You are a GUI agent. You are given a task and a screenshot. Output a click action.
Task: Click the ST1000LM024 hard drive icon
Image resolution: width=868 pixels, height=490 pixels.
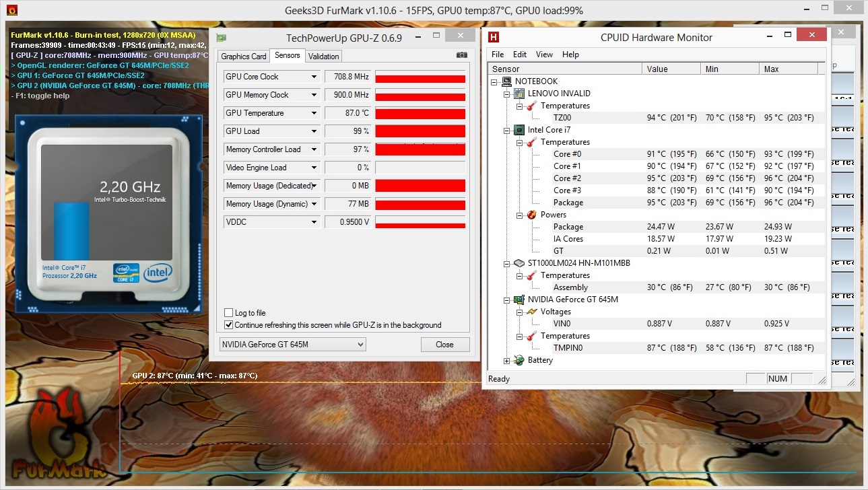pyautogui.click(x=519, y=263)
